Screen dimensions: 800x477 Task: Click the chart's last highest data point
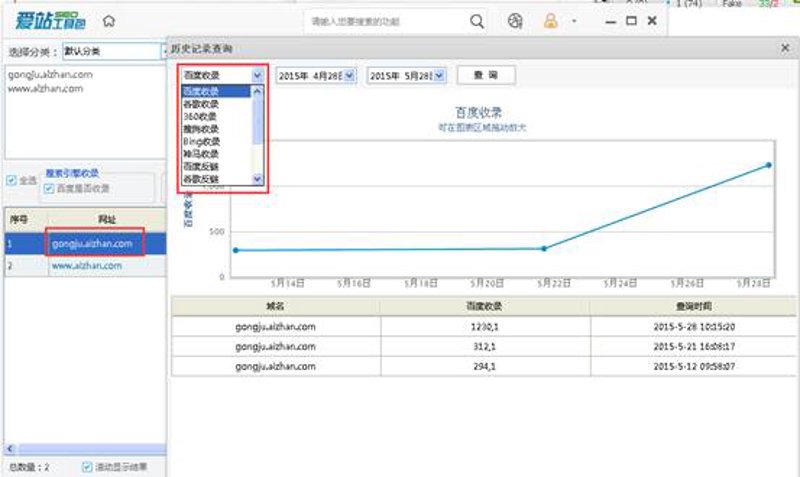769,165
